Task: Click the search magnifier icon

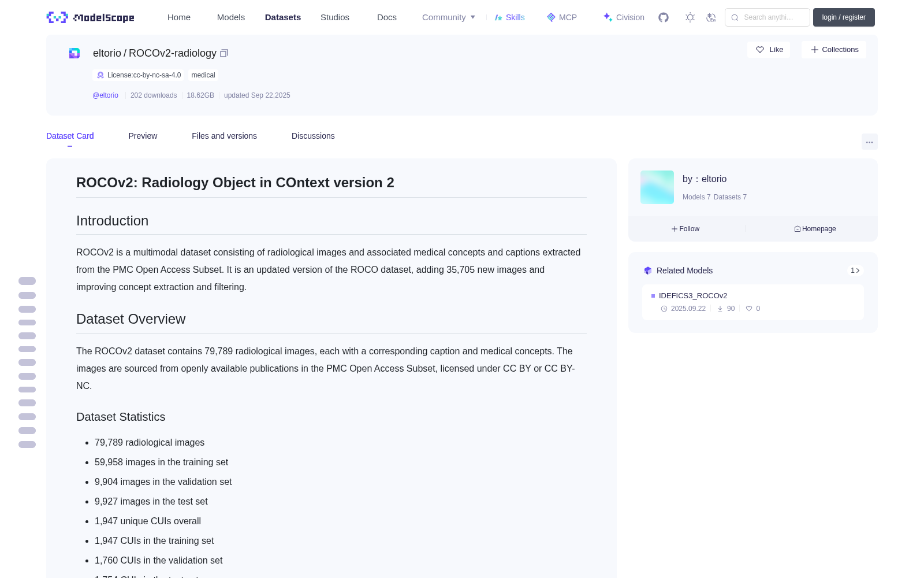Action: click(x=735, y=17)
